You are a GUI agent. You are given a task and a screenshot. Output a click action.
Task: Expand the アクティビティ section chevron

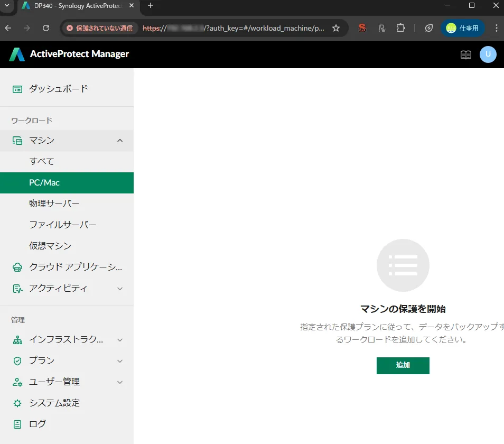click(120, 289)
